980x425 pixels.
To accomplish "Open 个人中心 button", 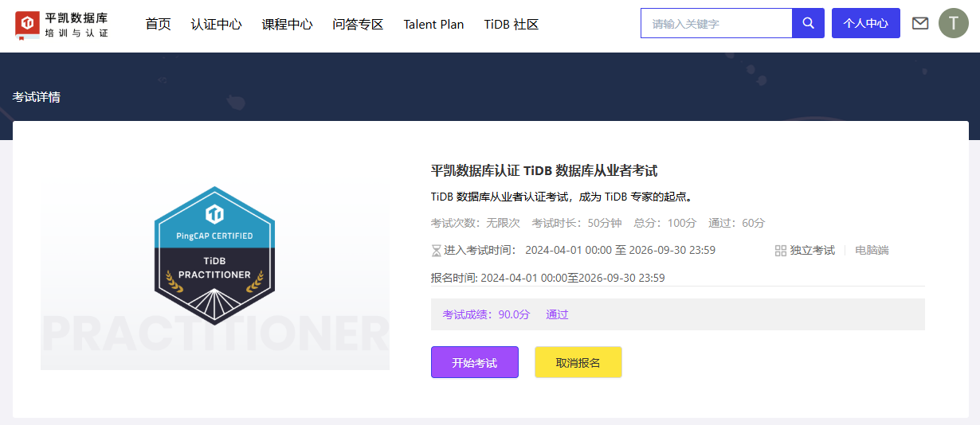I will 866,23.
